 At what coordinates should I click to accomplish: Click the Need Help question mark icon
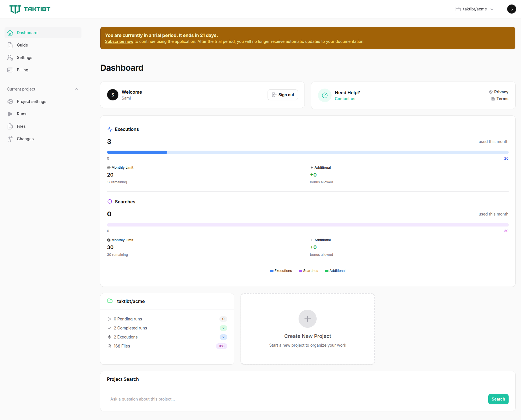324,95
